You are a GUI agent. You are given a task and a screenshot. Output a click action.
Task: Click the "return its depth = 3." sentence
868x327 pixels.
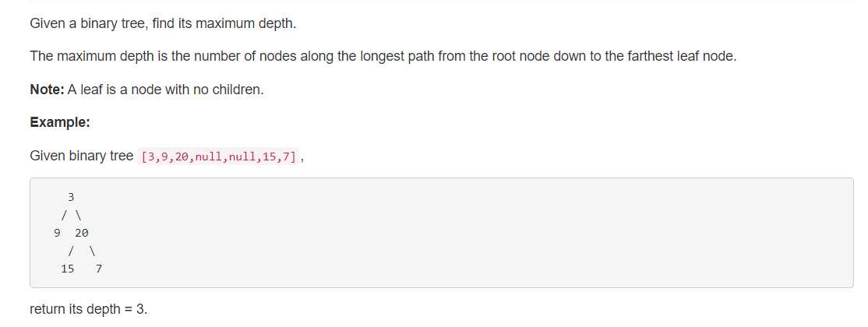[x=88, y=309]
